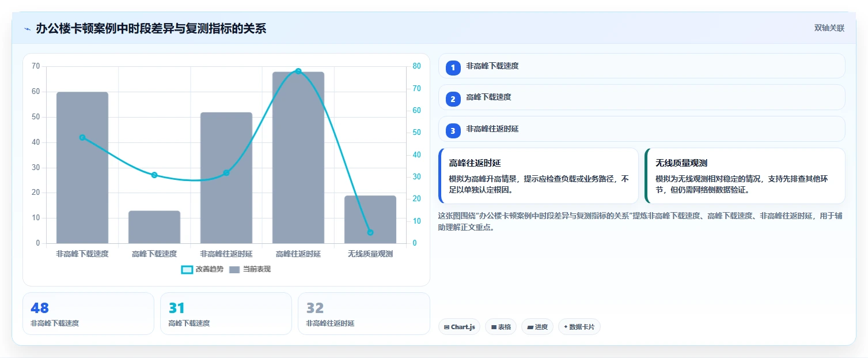Click the line point above 高峰下载速度
The height and width of the screenshot is (358, 868).
[154, 175]
